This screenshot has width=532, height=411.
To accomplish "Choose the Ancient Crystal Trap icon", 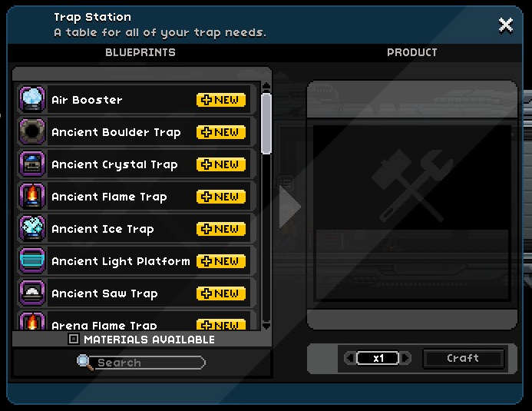I will 32,164.
